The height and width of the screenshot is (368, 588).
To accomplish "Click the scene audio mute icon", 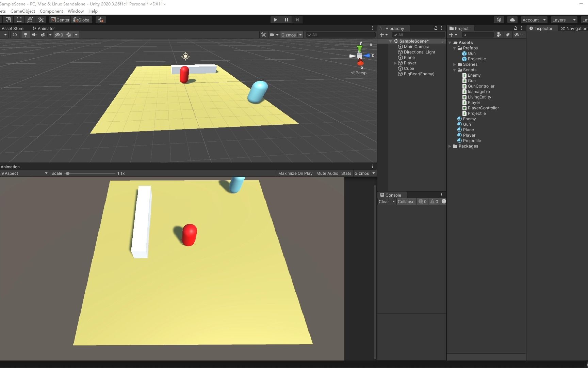I will (x=34, y=35).
